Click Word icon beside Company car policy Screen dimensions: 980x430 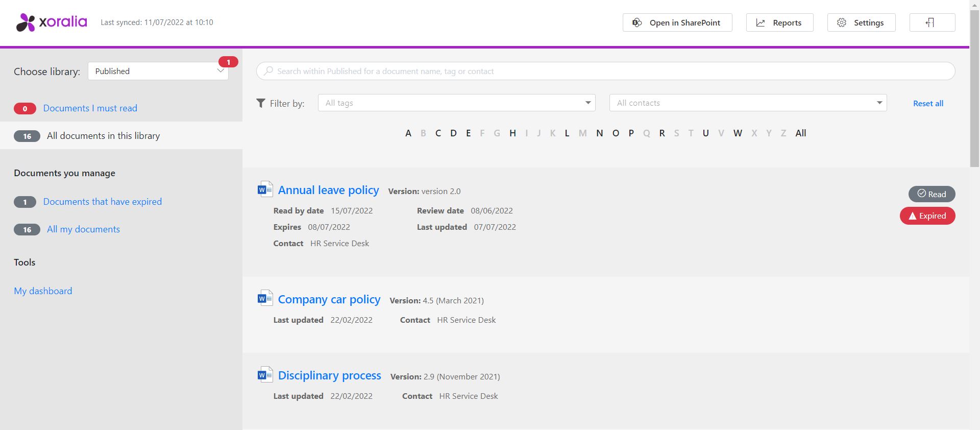(x=265, y=299)
